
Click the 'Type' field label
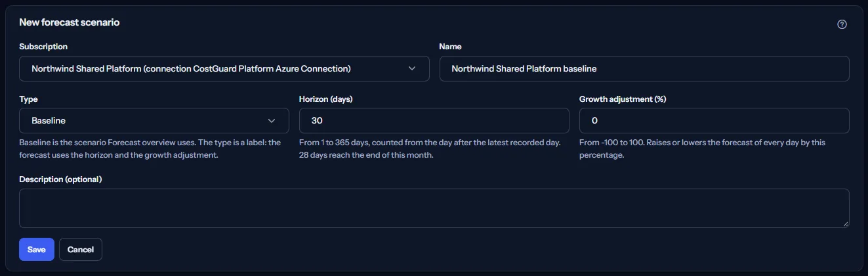(x=29, y=99)
